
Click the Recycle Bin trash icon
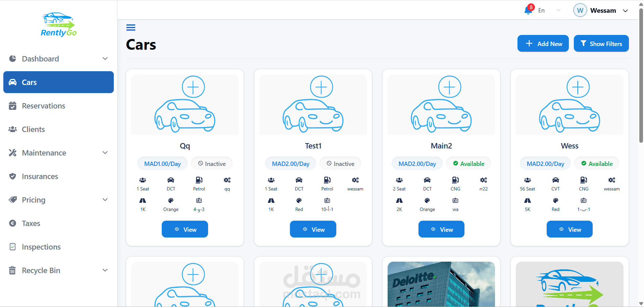pos(12,270)
